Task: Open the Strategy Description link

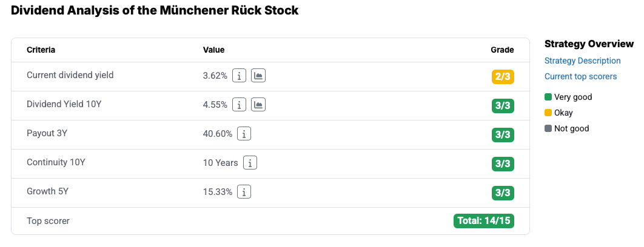Action: [x=582, y=61]
